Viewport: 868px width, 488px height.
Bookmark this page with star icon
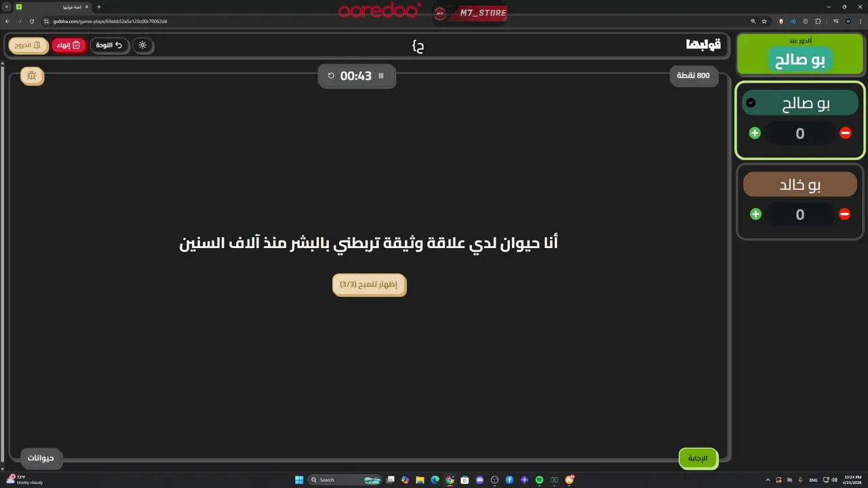(x=764, y=21)
